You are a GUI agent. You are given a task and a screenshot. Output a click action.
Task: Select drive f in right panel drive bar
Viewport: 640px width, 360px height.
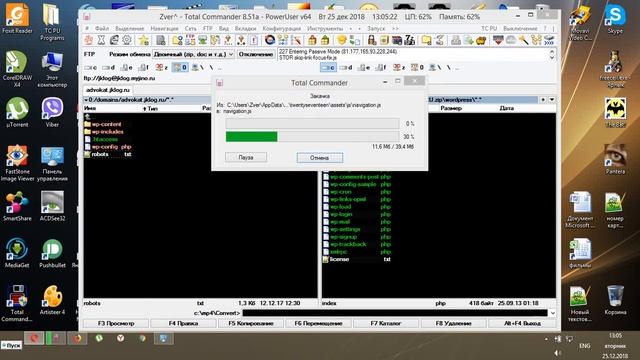pyautogui.click(x=381, y=67)
